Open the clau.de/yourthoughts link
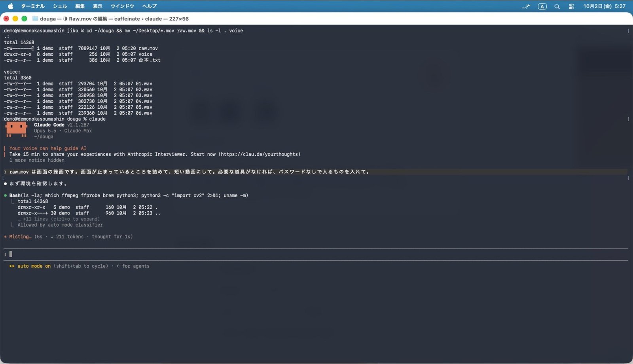 [x=260, y=154]
